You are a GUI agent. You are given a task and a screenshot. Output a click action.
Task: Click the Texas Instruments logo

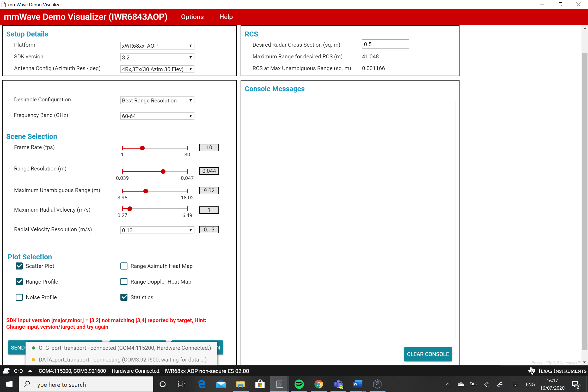click(557, 371)
